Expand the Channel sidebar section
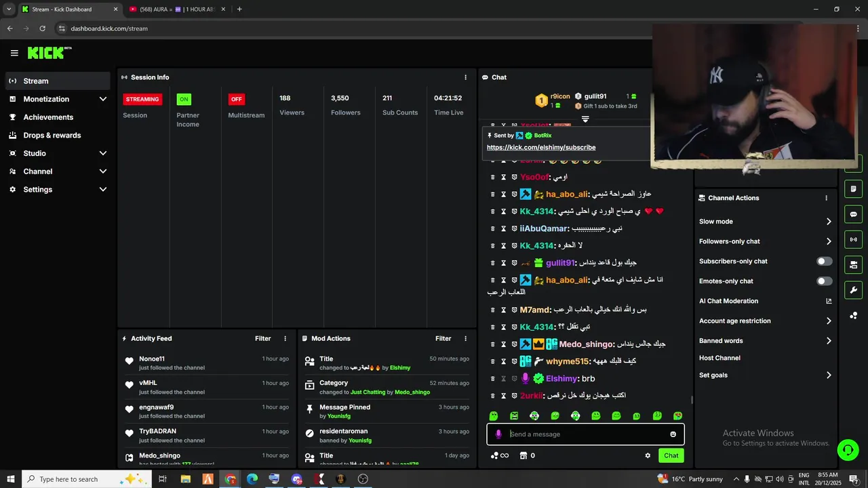Viewport: 868px width, 488px height. 103,171
